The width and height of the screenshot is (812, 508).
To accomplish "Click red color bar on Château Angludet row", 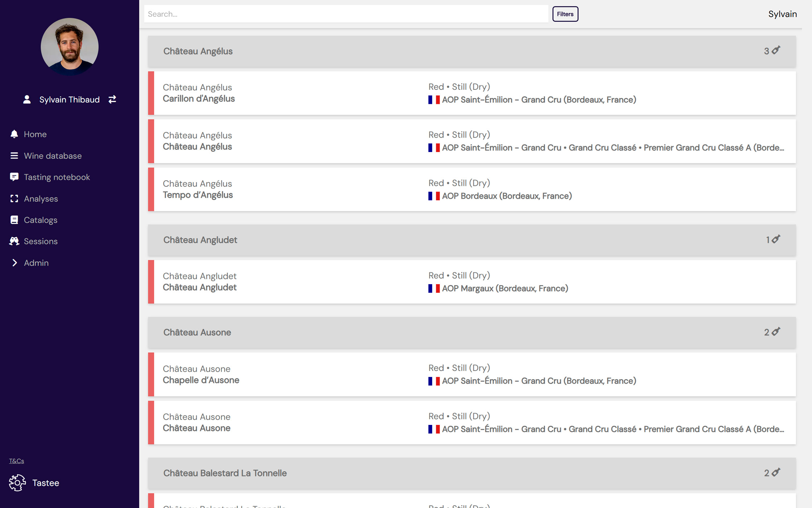I will tap(151, 282).
